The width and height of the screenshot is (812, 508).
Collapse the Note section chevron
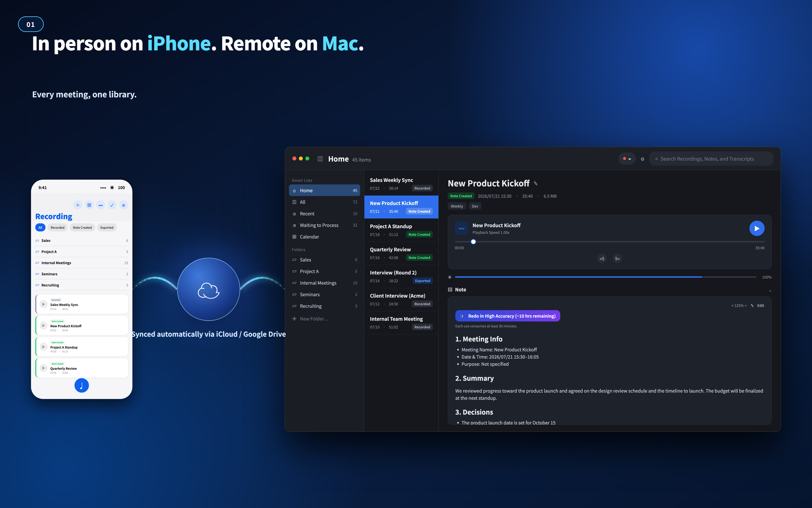point(770,291)
